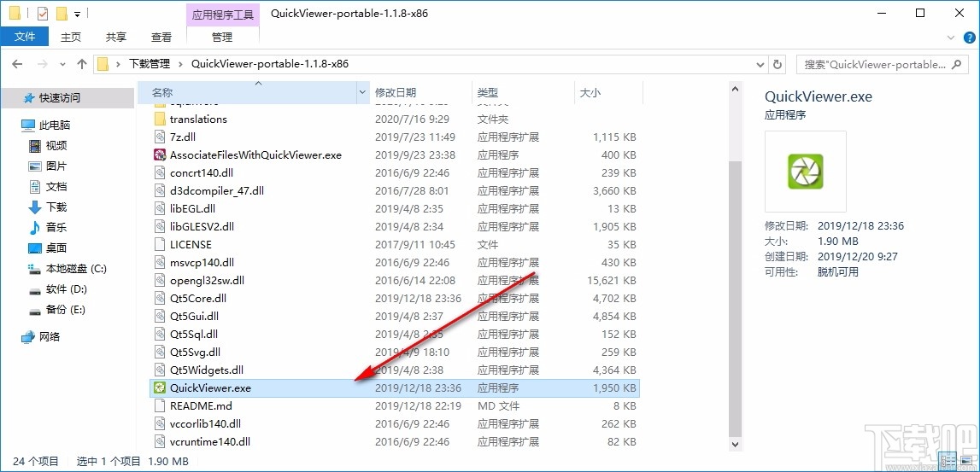Image resolution: width=980 pixels, height=472 pixels.
Task: Select the Qt5Core.dll file icon
Action: [x=160, y=299]
